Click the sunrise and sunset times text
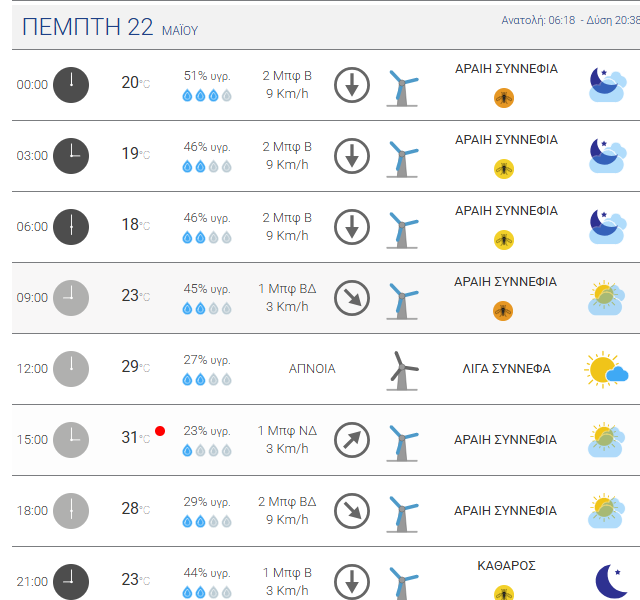The height and width of the screenshot is (600, 640). (571, 20)
